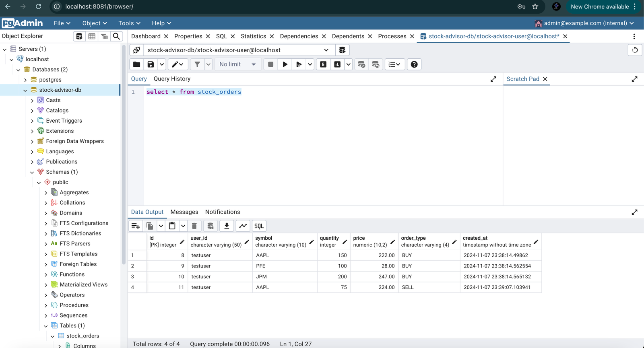This screenshot has width=644, height=348.
Task: Click the Open File folder icon
Action: [137, 64]
